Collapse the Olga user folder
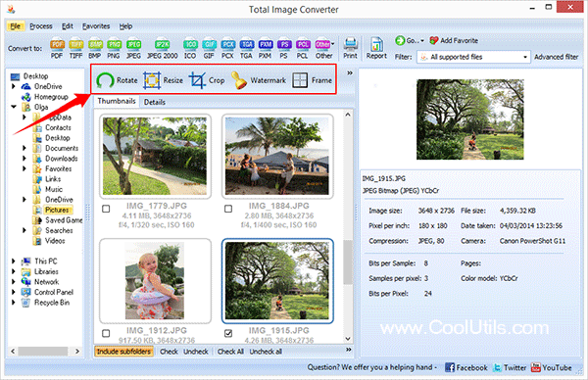This screenshot has height=380, width=588. [14, 107]
